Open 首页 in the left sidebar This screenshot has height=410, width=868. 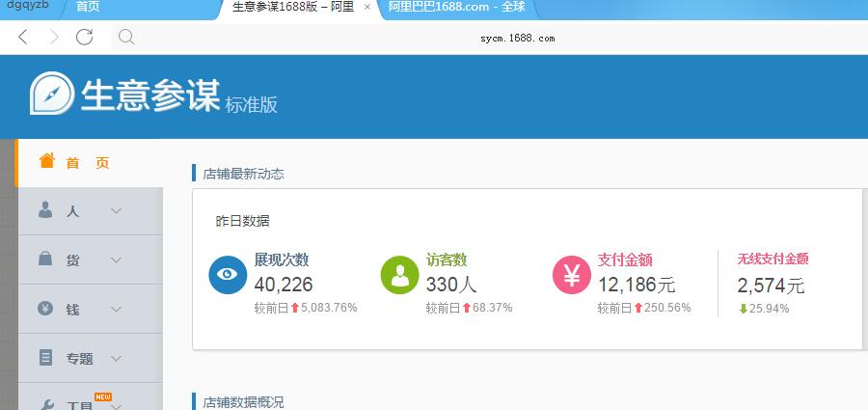click(x=90, y=163)
